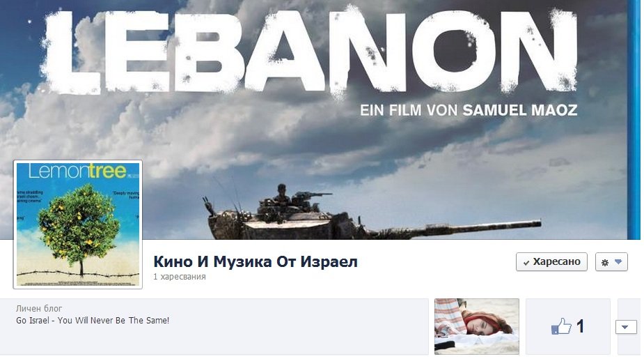
Task: Click the Lemontree title in profile picture
Action: [x=77, y=171]
